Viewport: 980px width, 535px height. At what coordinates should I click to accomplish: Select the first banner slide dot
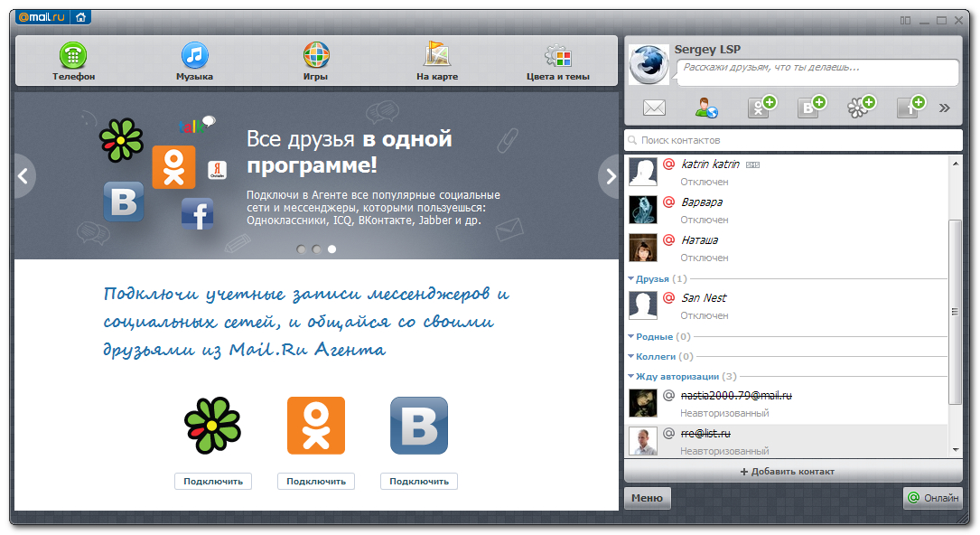pos(302,249)
